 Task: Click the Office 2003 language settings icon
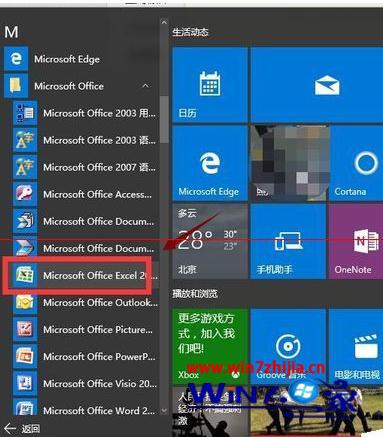click(25, 140)
